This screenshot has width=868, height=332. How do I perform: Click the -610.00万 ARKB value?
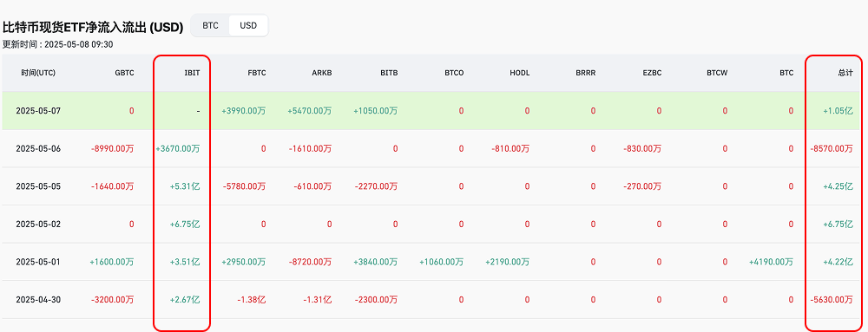tap(312, 186)
